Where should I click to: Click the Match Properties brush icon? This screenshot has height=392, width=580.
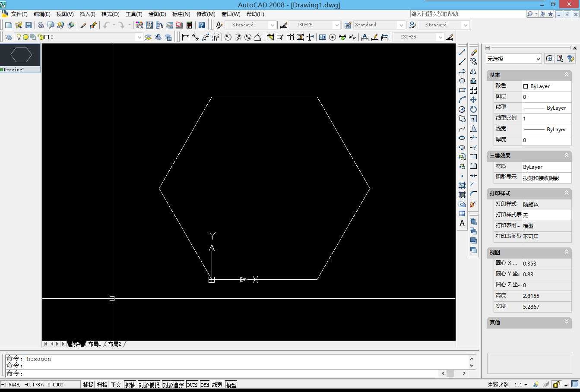(x=83, y=25)
